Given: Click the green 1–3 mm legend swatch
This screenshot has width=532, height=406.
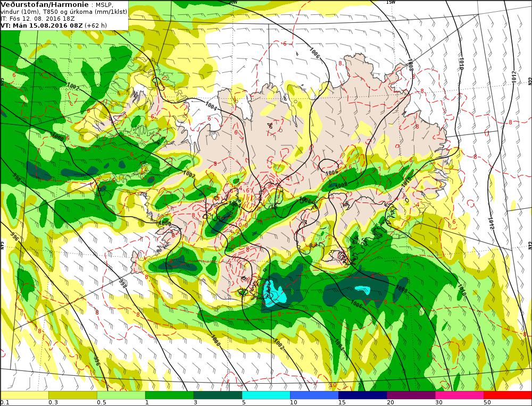Looking at the screenshot, I should click(x=169, y=395).
